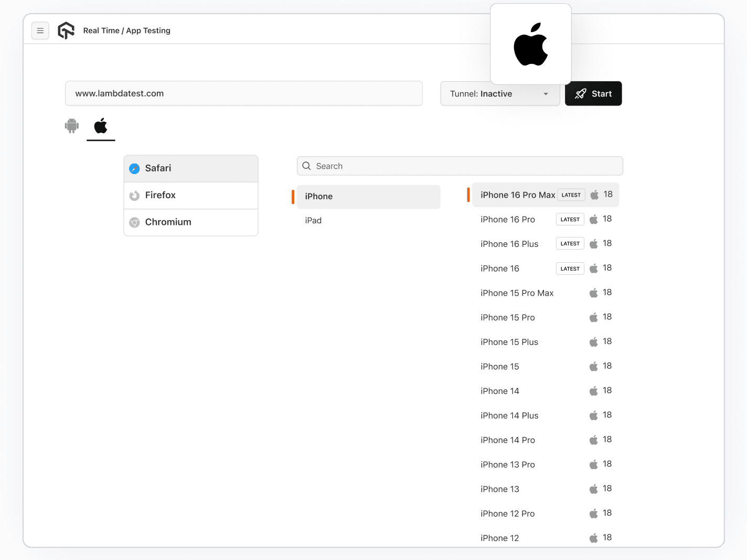Open the Real Time / App Testing breadcrumb
Screen dimensions: 747x560
[x=126, y=30]
